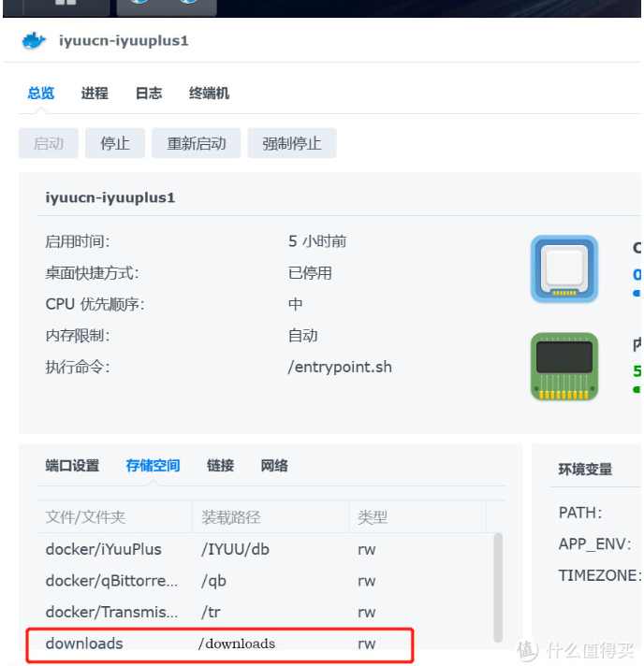Select the docker/Transmis... volume row
Image resolution: width=644 pixels, height=666 pixels.
pyautogui.click(x=265, y=612)
